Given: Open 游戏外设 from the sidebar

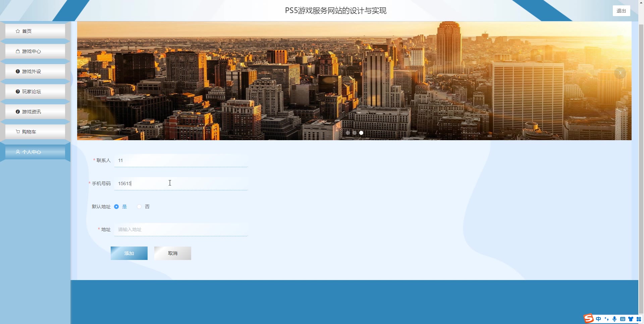Looking at the screenshot, I should coord(35,71).
